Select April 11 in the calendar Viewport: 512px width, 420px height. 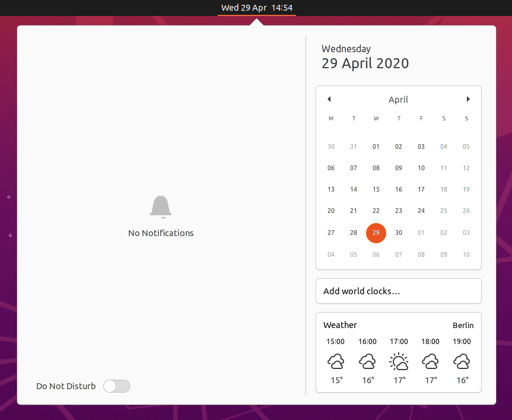444,168
